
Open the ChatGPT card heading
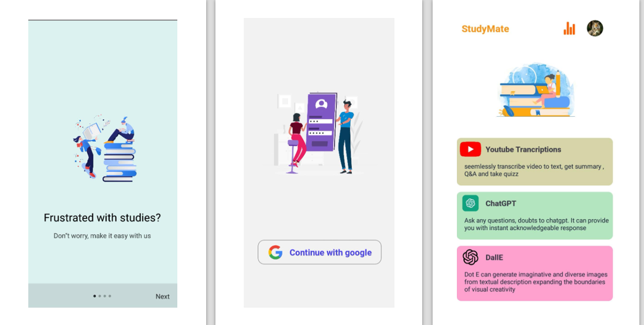click(501, 204)
